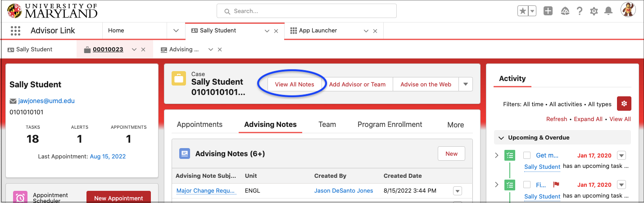Open the App Launcher waffle icon
This screenshot has height=203, width=644.
(16, 31)
